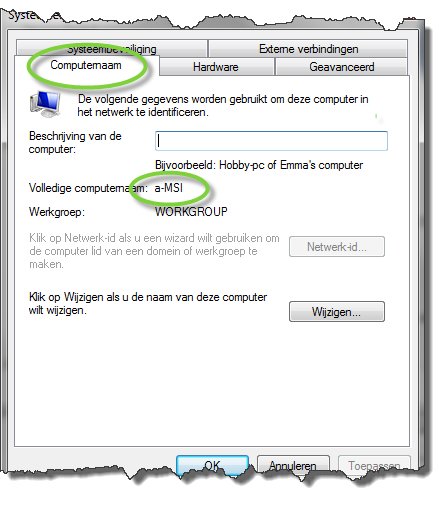This screenshot has height=507, width=441.
Task: Select the Externe verbindingen tab
Action: coord(308,49)
